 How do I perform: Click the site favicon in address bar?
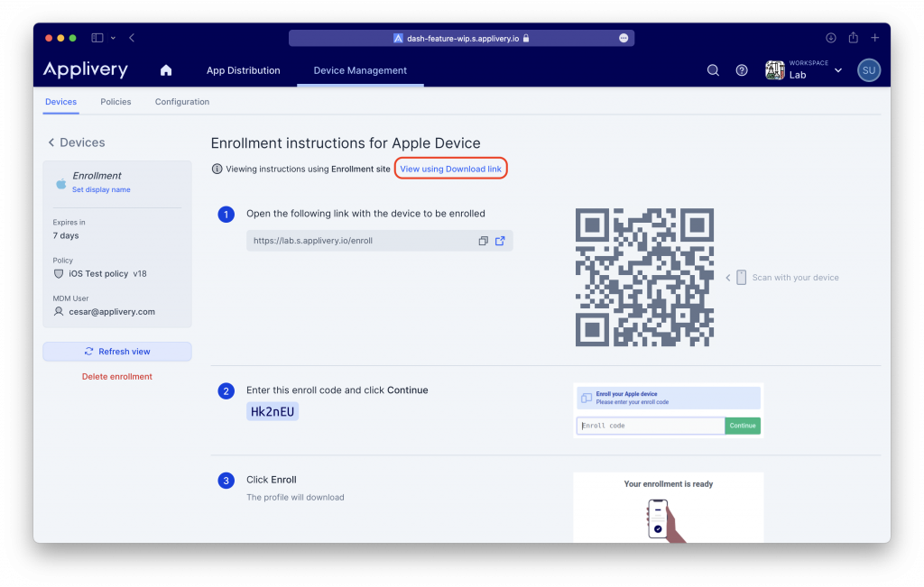[x=398, y=38]
